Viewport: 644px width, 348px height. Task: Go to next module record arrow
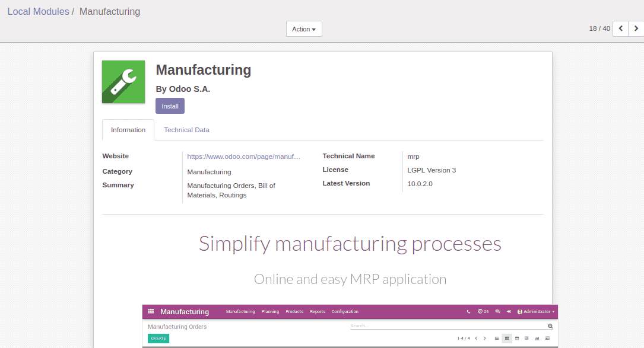[636, 28]
